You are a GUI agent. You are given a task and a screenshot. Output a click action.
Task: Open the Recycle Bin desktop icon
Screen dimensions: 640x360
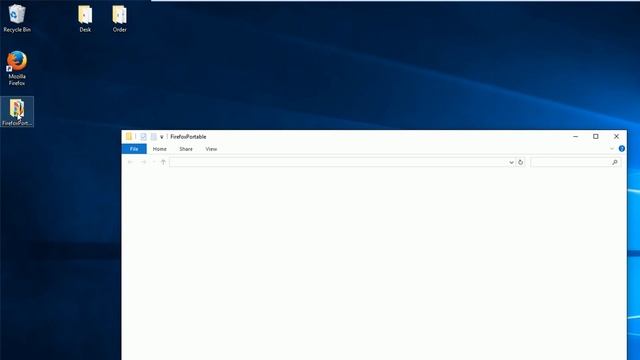pos(17,18)
